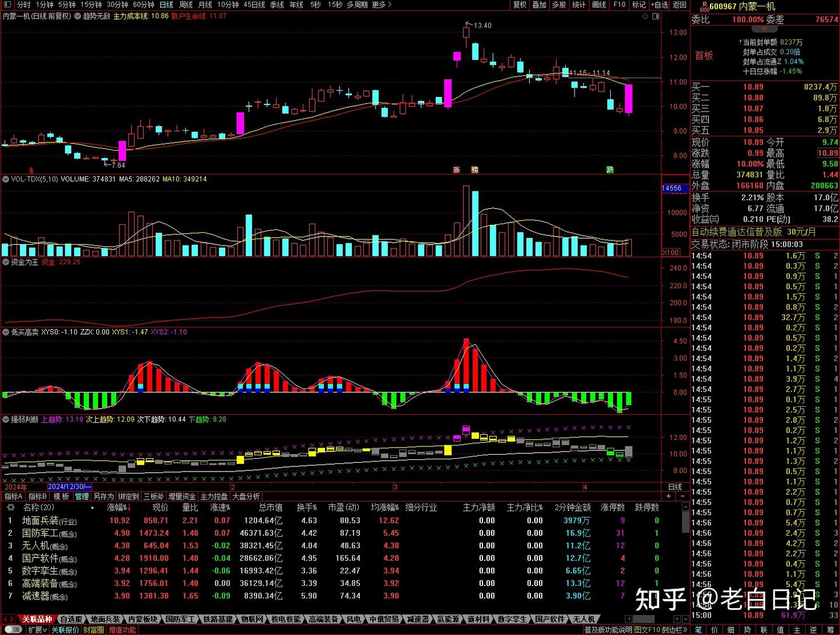840x635 pixels.
Task: Select the 周线 period
Action: point(185,5)
